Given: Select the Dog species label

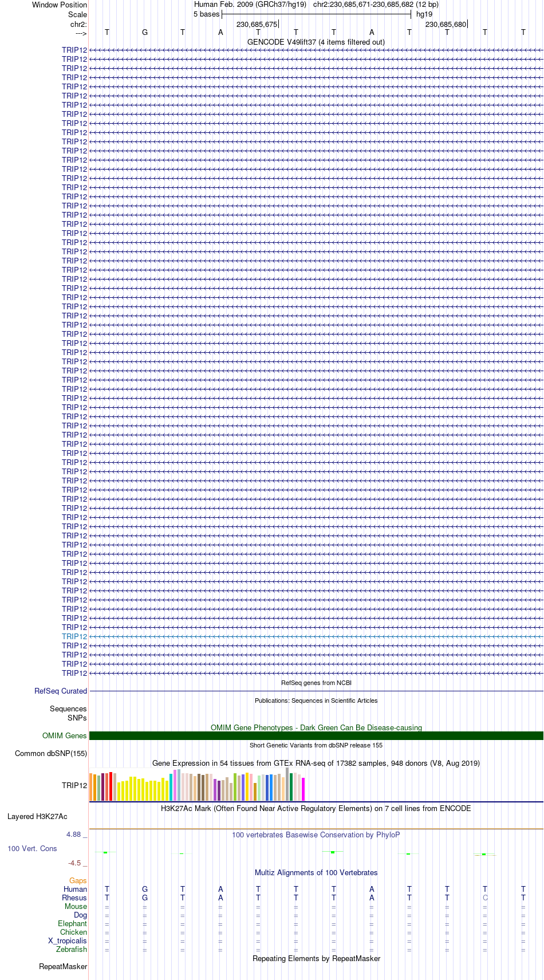Looking at the screenshot, I should click(x=80, y=915).
